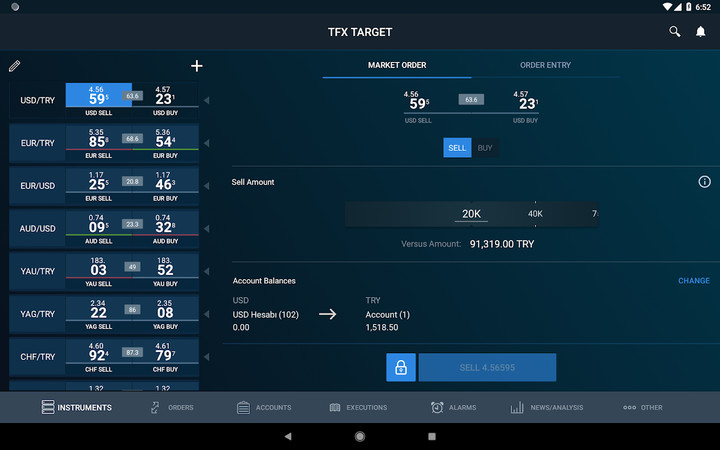Viewport: 720px width, 450px height.
Task: Tap Android home circle button
Action: point(360,436)
